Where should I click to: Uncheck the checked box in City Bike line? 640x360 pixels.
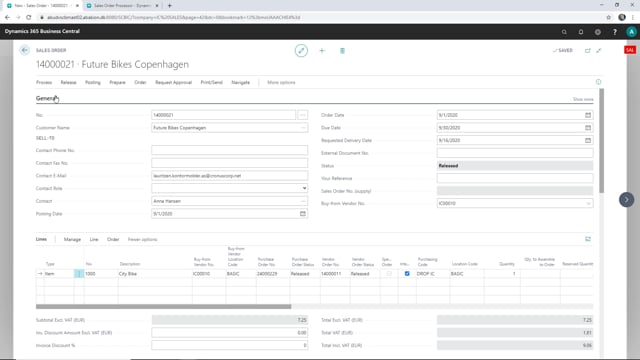coord(407,273)
